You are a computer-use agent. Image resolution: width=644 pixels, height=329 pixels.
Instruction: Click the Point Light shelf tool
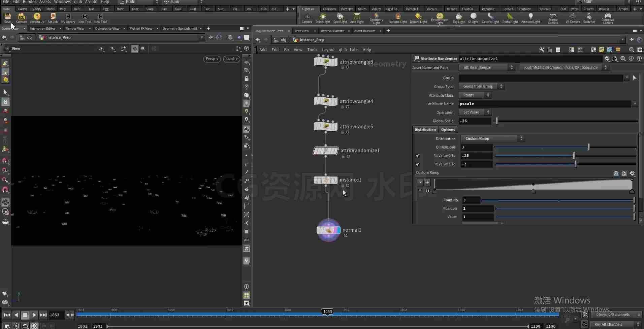point(323,18)
